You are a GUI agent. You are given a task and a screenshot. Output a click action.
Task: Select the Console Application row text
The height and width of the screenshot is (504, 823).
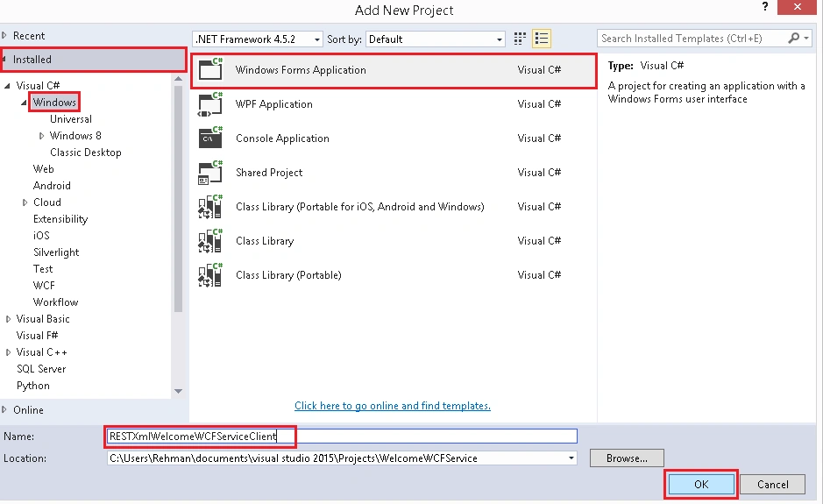click(282, 138)
